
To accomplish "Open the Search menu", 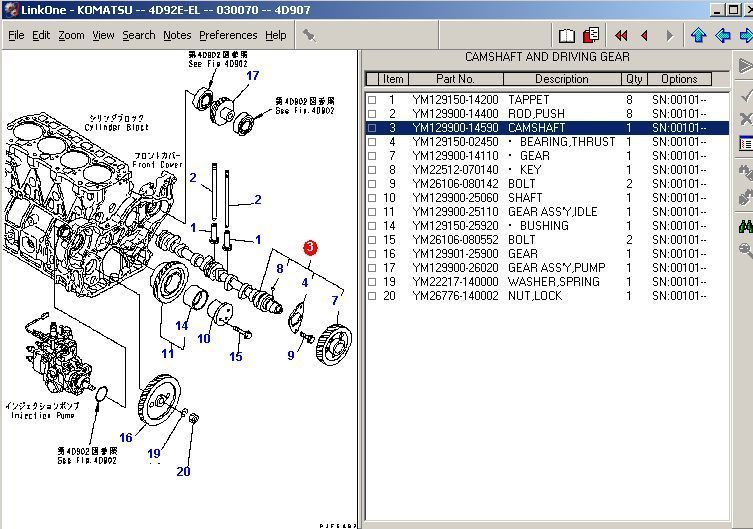I will coord(139,36).
